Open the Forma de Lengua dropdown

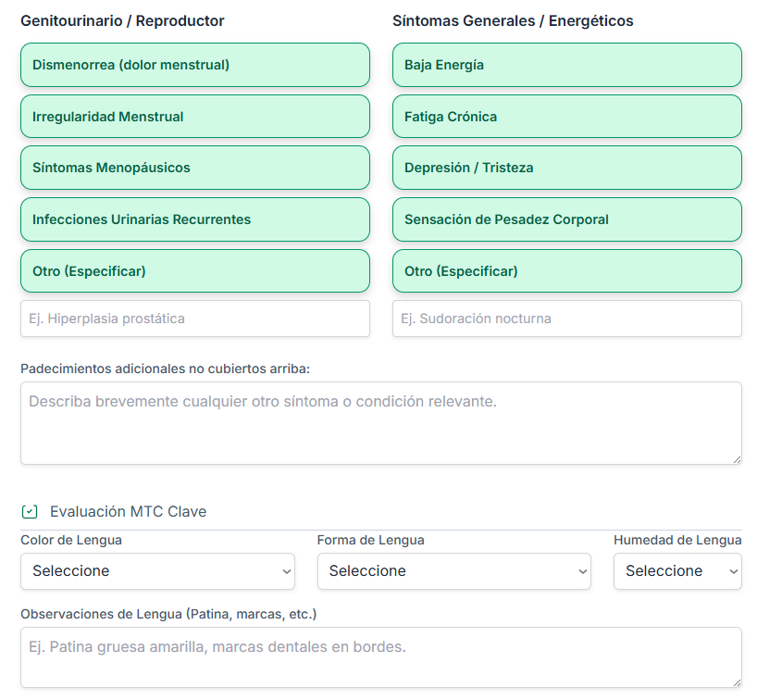[x=454, y=571]
